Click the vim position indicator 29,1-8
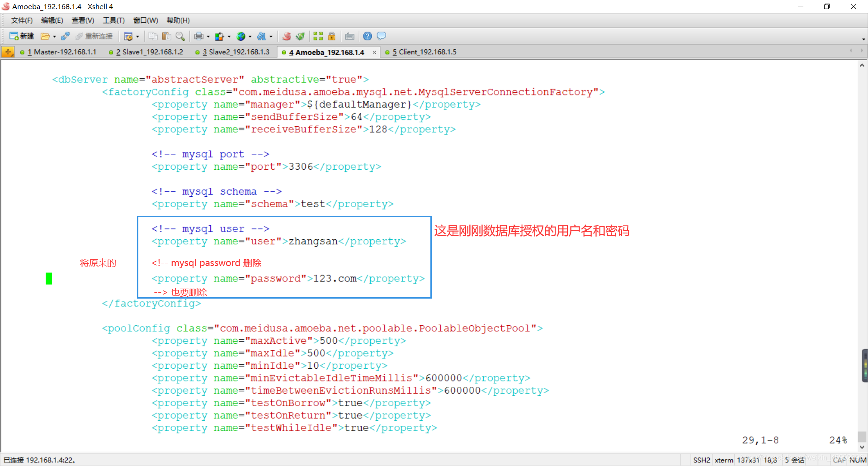 [760, 440]
